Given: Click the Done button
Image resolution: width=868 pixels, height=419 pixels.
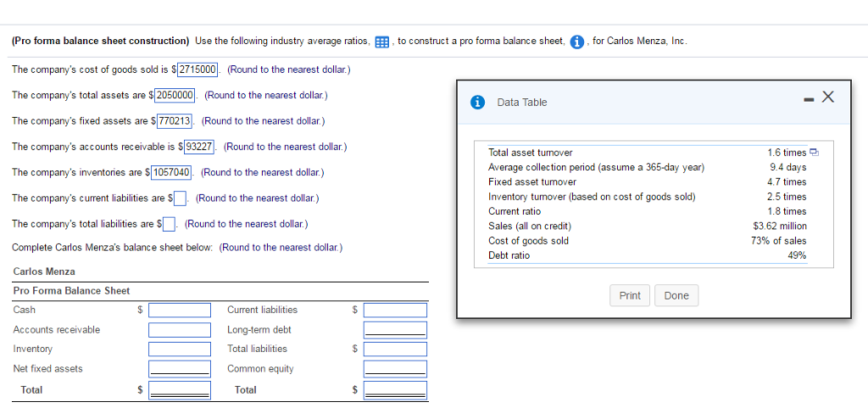Looking at the screenshot, I should click(x=676, y=295).
